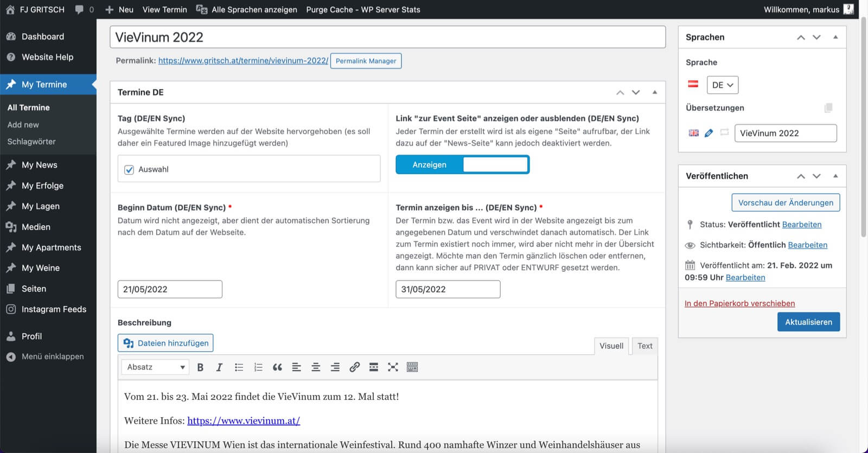Click the insert link icon

[354, 367]
